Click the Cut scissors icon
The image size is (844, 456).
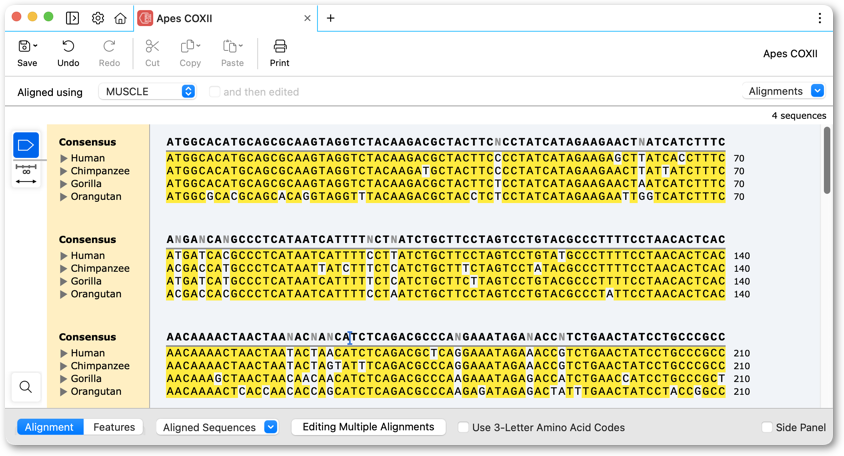pos(152,46)
